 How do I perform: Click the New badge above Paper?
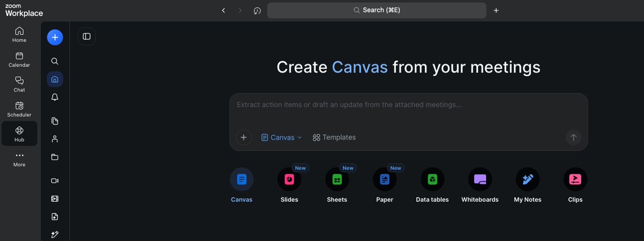tap(395, 168)
